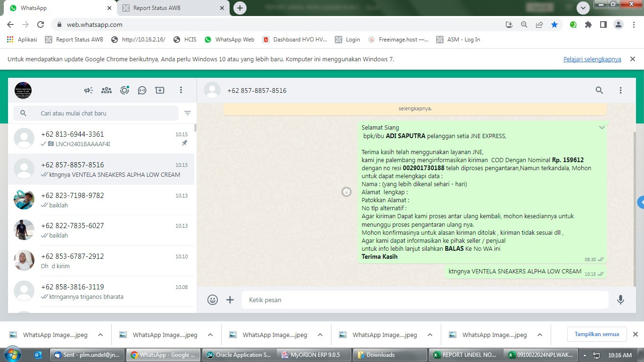Go back in browser history
The image size is (644, 362).
pyautogui.click(x=10, y=25)
